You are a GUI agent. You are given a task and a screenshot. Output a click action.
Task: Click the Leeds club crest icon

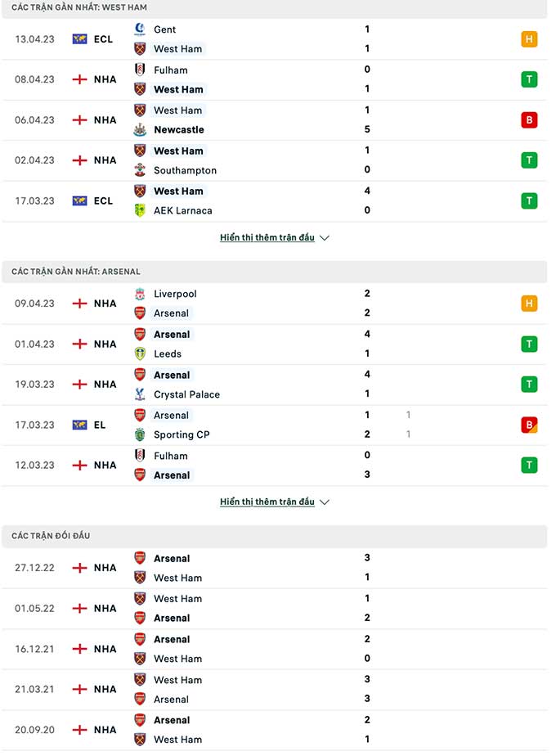pos(140,353)
